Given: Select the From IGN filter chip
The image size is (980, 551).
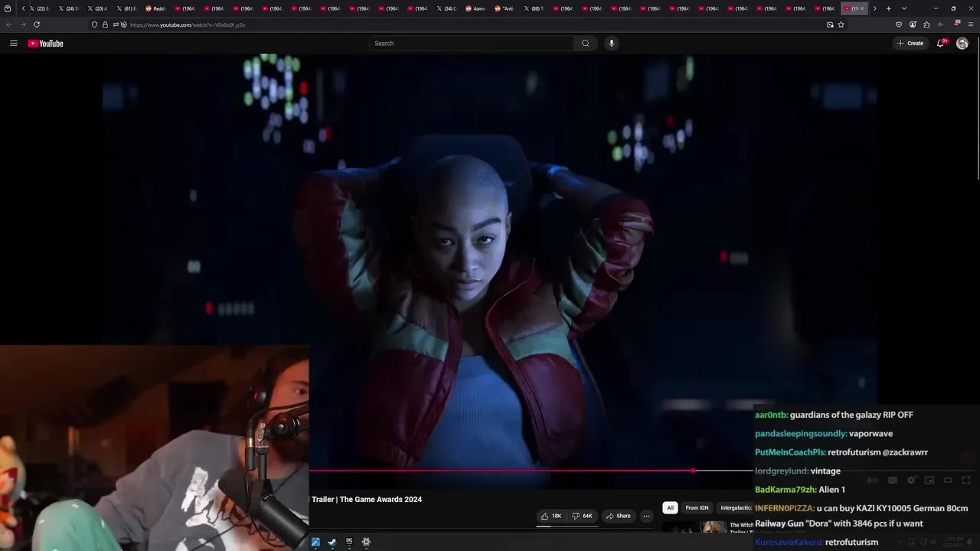Looking at the screenshot, I should pos(697,507).
